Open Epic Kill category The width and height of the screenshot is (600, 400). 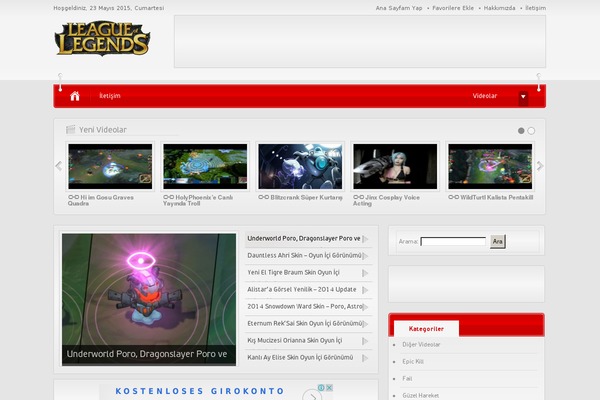[412, 361]
